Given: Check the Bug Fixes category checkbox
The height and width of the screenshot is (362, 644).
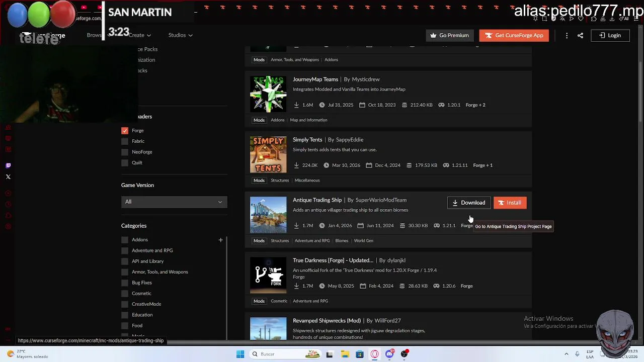Looking at the screenshot, I should (125, 283).
